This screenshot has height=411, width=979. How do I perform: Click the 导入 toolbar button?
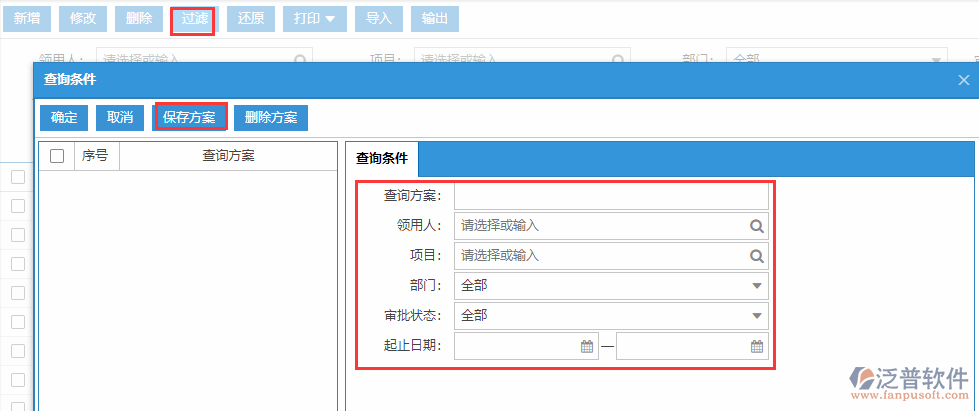[x=378, y=19]
